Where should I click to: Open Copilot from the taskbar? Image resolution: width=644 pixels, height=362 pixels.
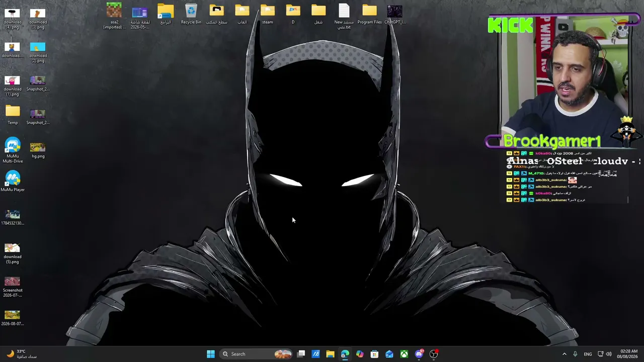[x=360, y=354]
